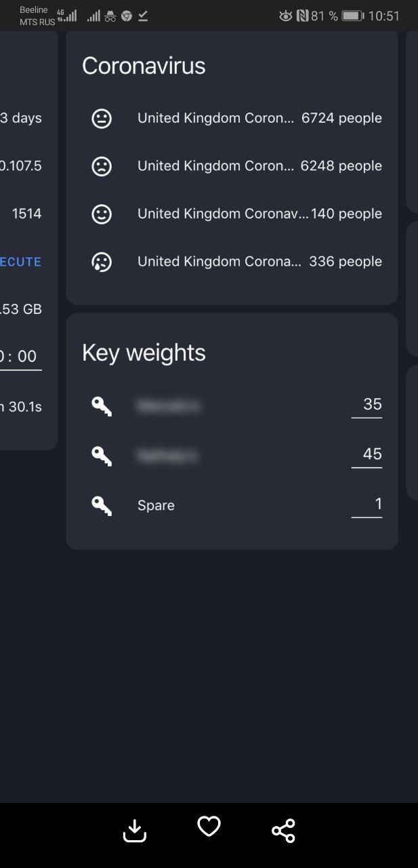This screenshot has height=868, width=418.
Task: Click the partially visible EXECUTE button
Action: [x=20, y=262]
